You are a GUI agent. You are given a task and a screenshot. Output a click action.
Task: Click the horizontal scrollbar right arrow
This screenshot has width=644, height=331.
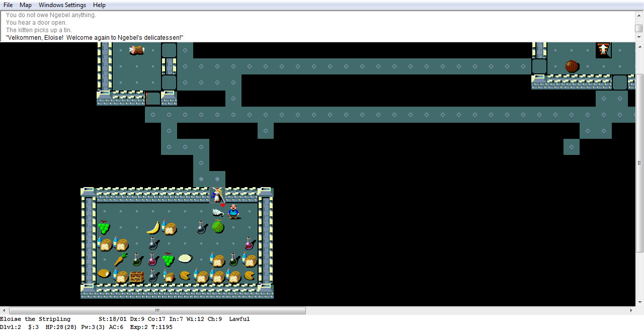pyautogui.click(x=631, y=310)
